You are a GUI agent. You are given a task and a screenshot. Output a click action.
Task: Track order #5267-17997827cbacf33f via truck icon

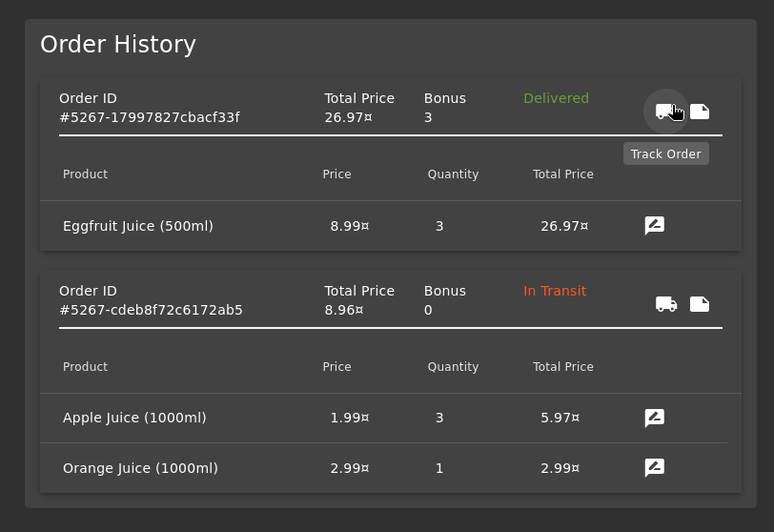click(x=666, y=112)
